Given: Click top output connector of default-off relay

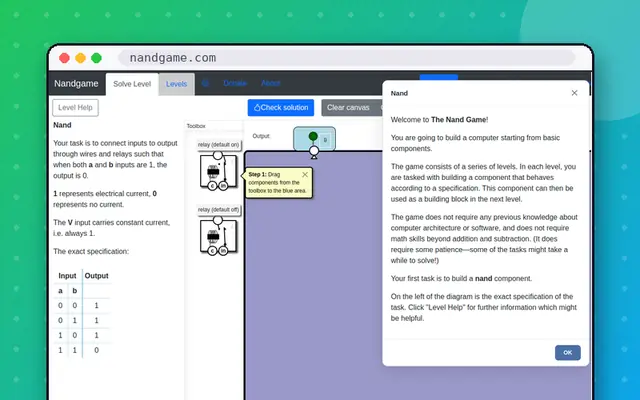Looking at the screenshot, I should [x=218, y=220].
